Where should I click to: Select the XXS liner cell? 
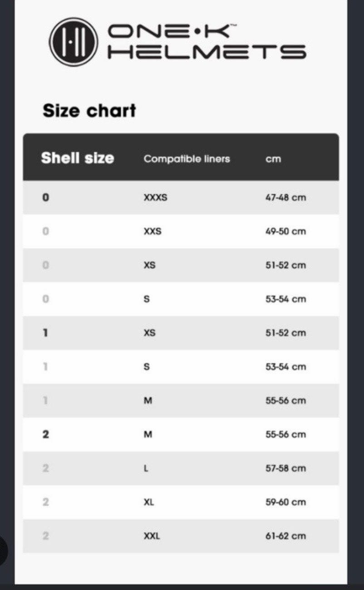(152, 231)
